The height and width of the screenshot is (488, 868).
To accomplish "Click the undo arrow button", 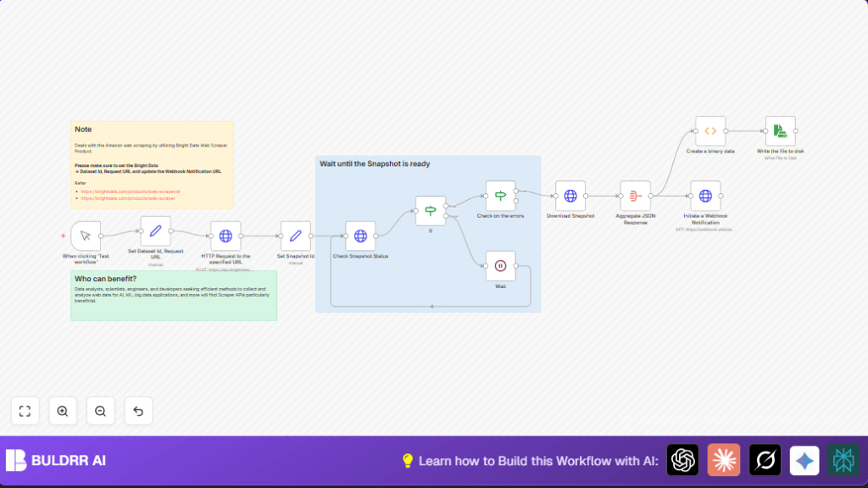I will (x=138, y=410).
